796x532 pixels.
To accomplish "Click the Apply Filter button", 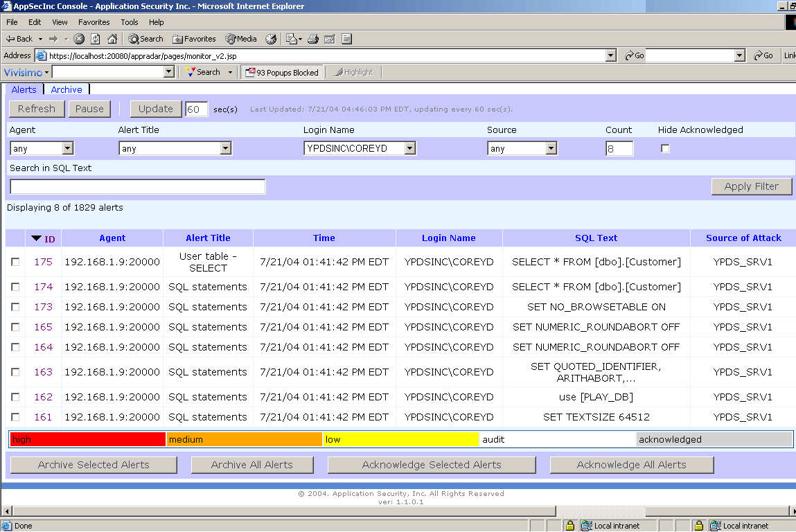I will coord(752,186).
